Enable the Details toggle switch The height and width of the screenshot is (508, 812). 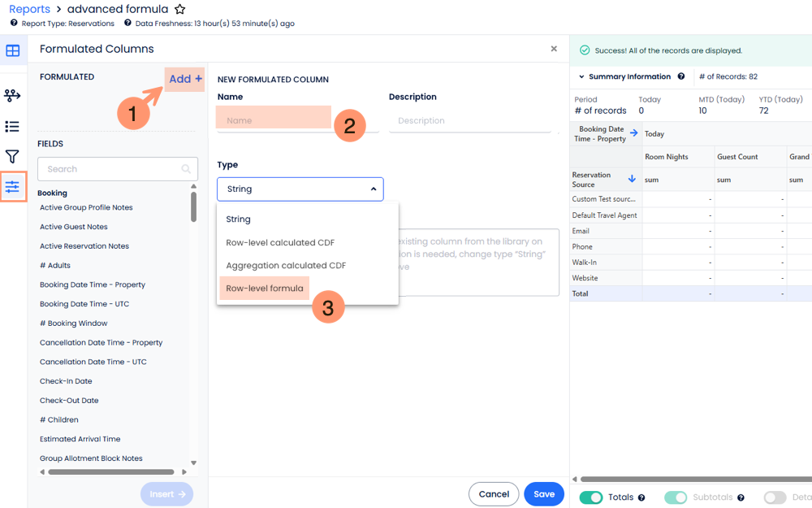click(775, 497)
